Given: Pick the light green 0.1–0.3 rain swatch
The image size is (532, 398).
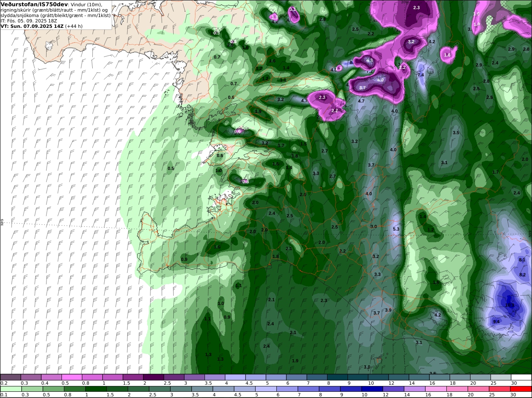Looking at the screenshot, I should pyautogui.click(x=10, y=390).
